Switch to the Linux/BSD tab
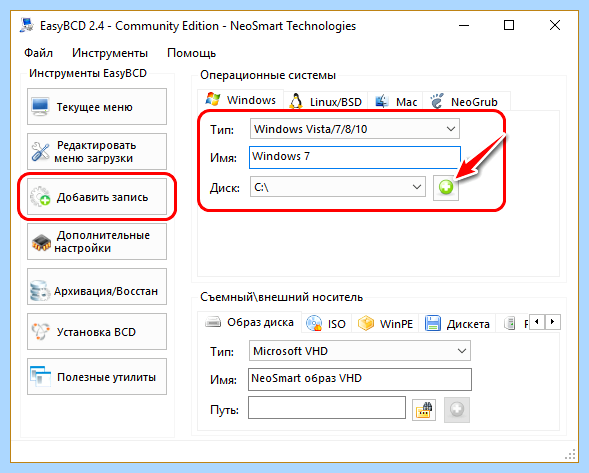This screenshot has height=473, width=589. click(325, 102)
